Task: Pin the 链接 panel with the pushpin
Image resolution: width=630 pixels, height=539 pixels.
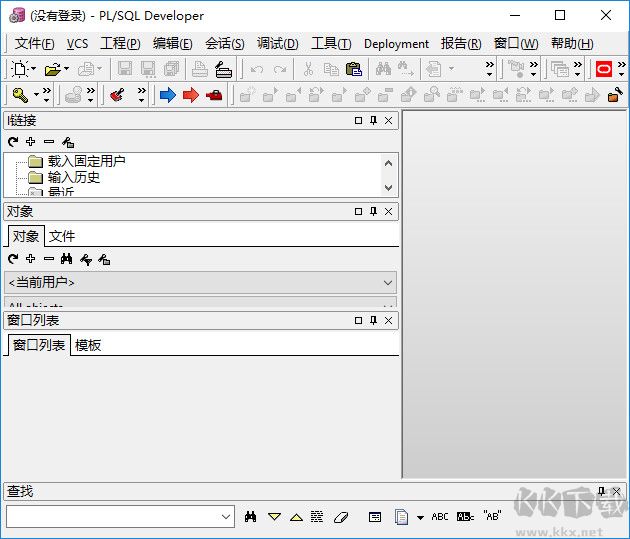Action: click(374, 120)
